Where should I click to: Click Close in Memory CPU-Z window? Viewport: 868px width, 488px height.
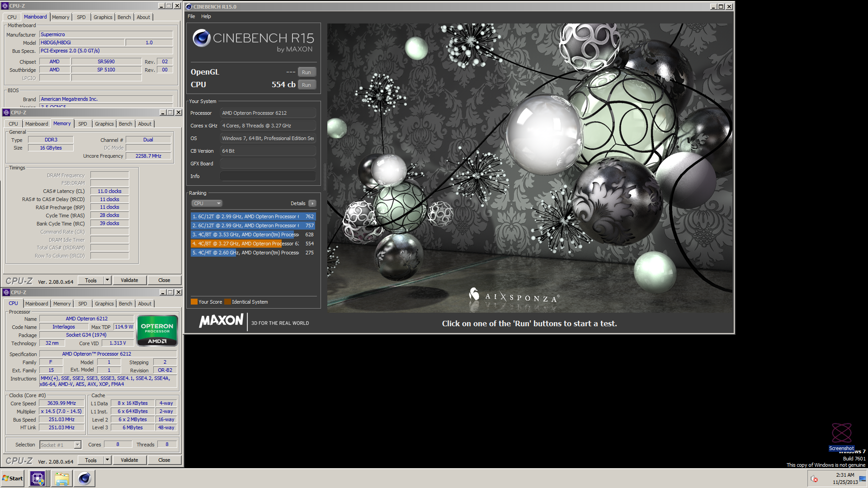pos(164,280)
